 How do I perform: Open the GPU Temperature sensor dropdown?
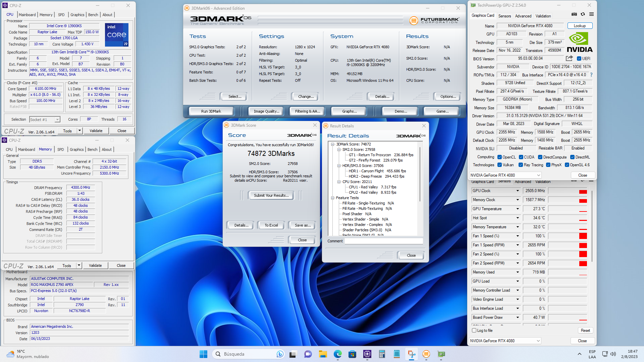point(518,208)
